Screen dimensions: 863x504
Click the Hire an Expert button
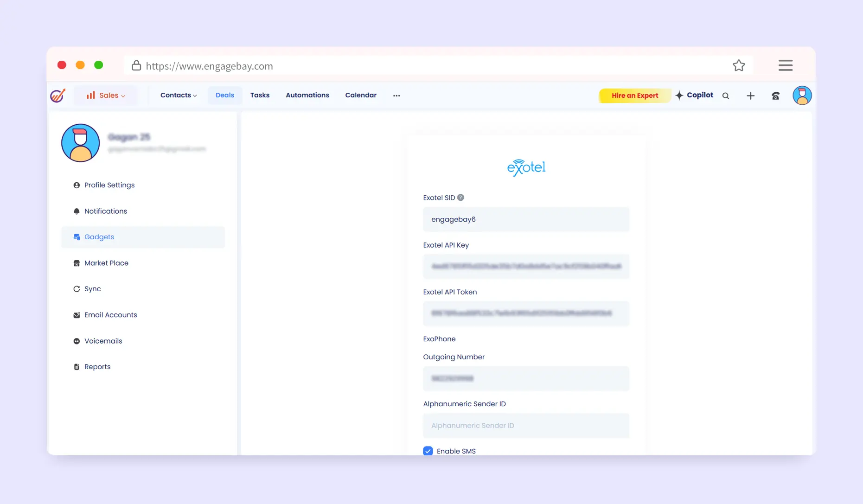click(634, 96)
